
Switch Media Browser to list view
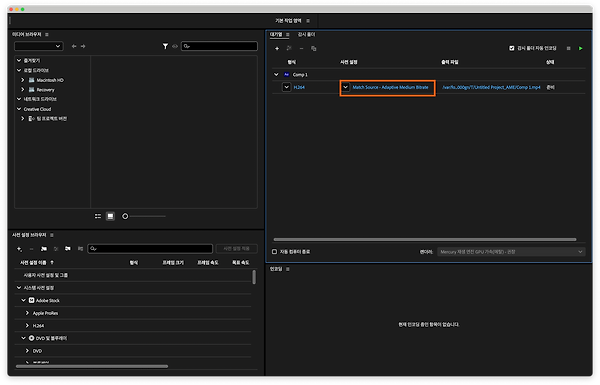click(98, 217)
